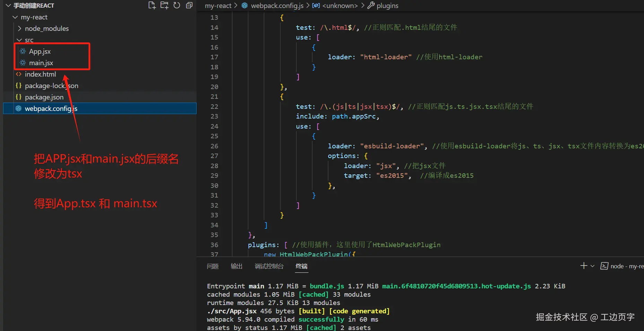Click the HTML icon beside index.html
Screen dimensions: 644x331
[x=19, y=74]
